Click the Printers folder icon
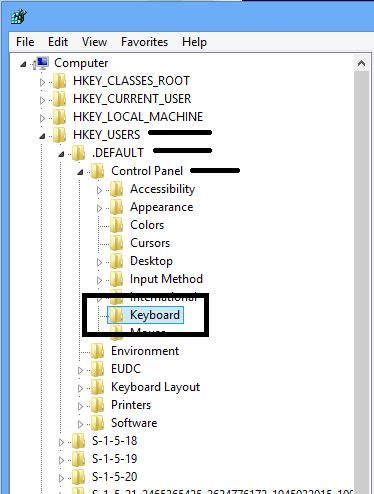The image size is (374, 494). 97,405
